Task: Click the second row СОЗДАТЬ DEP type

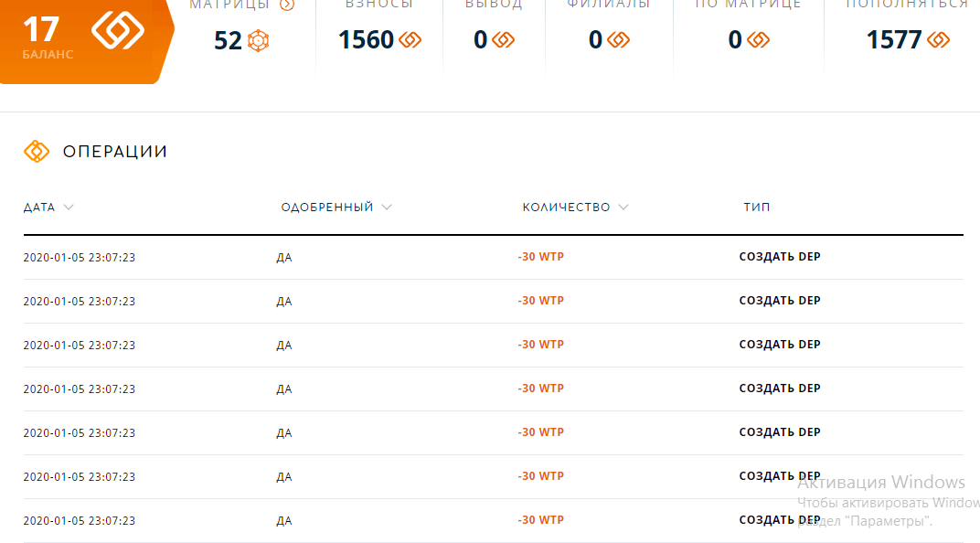Action: click(780, 301)
